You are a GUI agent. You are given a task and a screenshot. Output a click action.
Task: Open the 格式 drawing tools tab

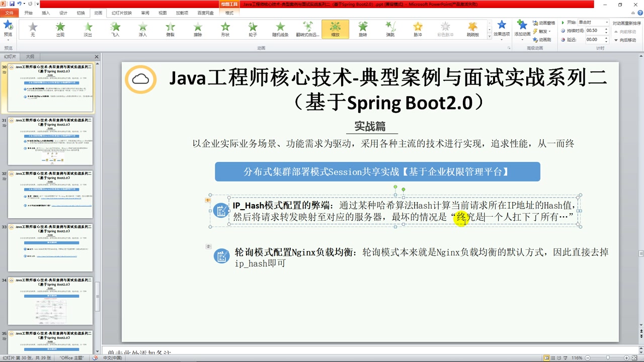click(229, 13)
